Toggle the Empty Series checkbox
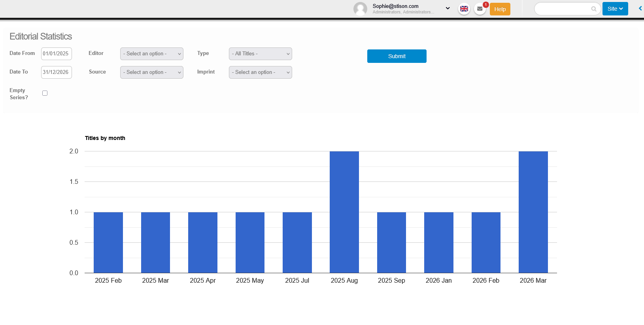 45,93
